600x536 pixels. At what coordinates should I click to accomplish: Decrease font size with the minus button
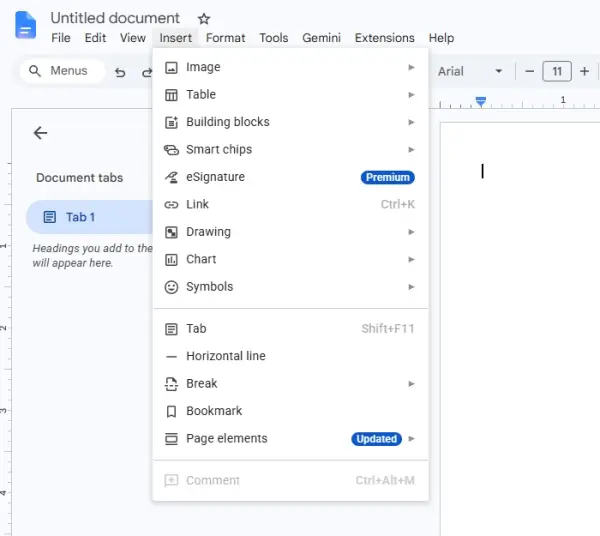click(530, 71)
